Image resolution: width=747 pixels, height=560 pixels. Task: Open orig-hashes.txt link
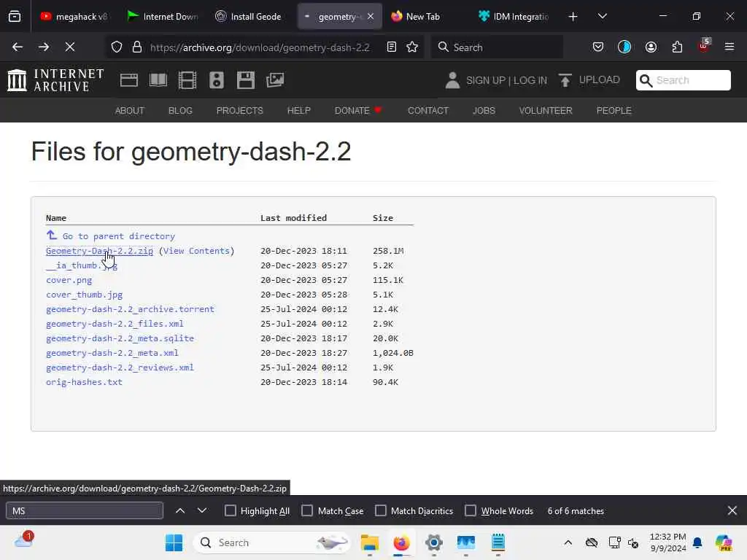point(85,382)
